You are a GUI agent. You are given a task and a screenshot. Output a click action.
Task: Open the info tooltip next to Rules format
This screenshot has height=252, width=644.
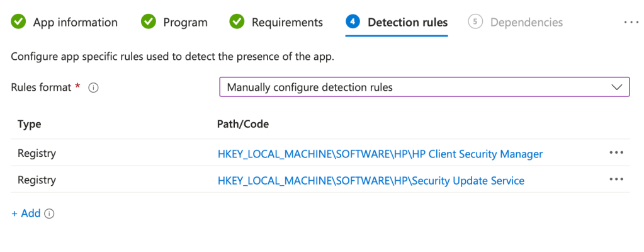pos(94,88)
